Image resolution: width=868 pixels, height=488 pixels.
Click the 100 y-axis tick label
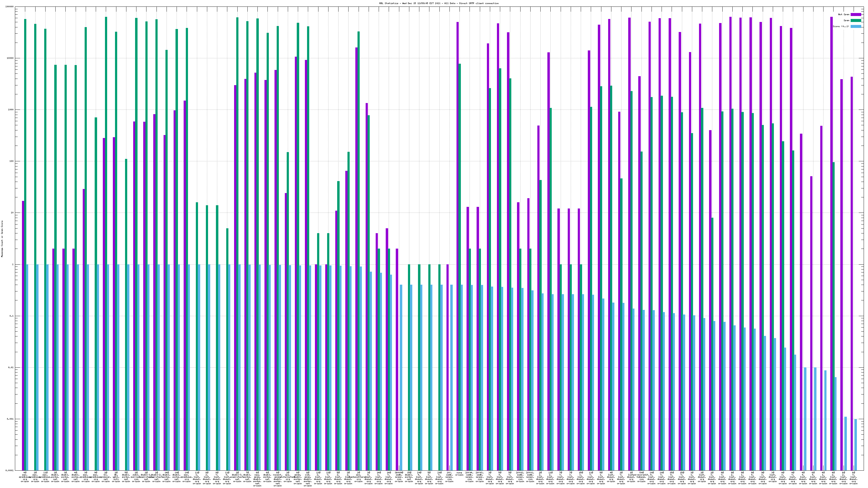pyautogui.click(x=12, y=161)
